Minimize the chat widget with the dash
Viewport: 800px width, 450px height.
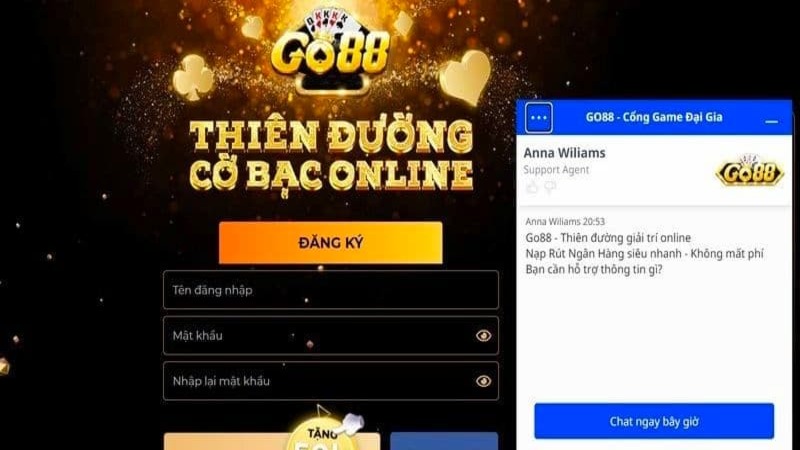[771, 121]
